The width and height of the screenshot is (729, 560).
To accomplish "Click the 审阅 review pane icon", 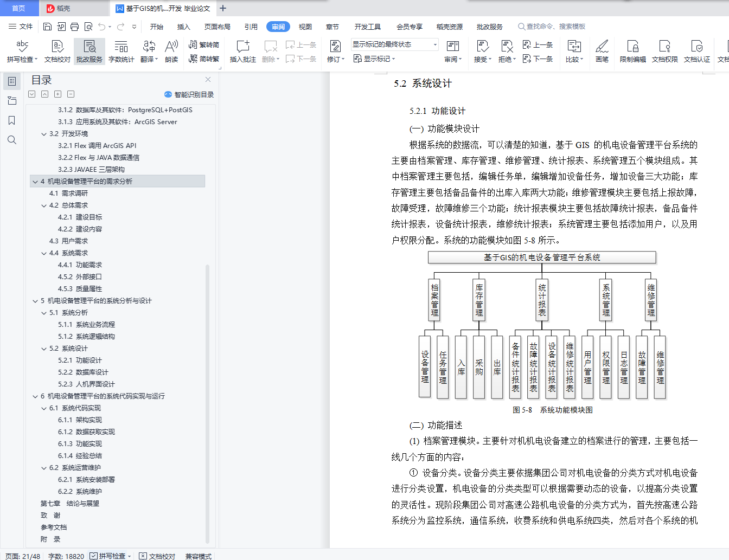I will (x=452, y=46).
